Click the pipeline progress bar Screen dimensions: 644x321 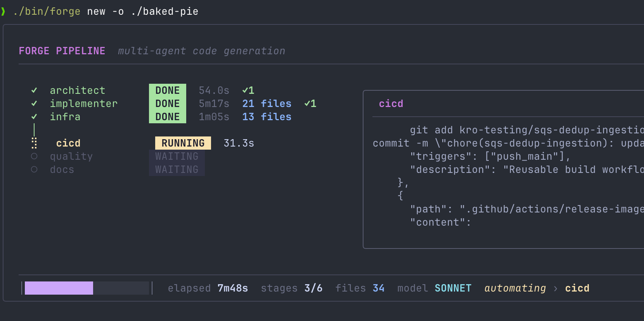tap(87, 288)
